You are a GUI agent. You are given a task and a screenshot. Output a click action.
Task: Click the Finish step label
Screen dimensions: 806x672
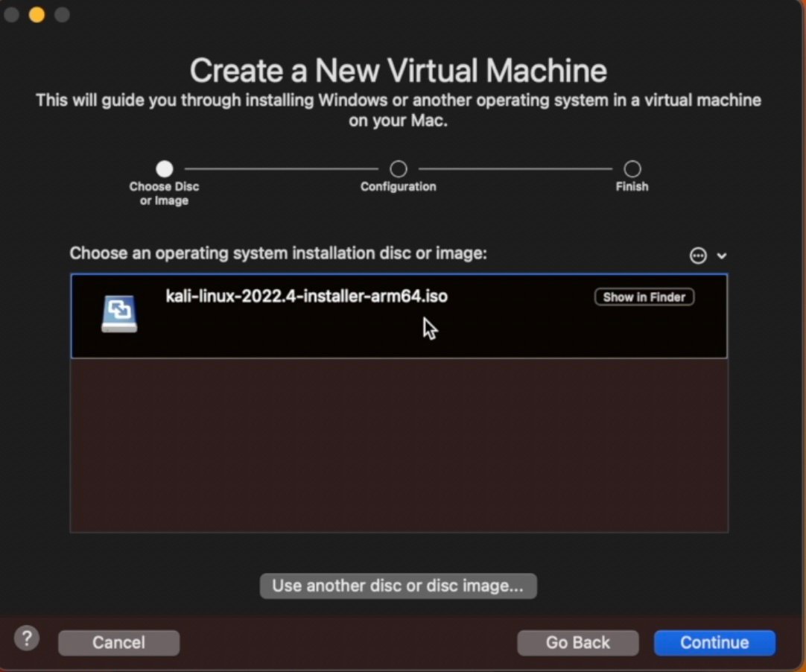632,186
